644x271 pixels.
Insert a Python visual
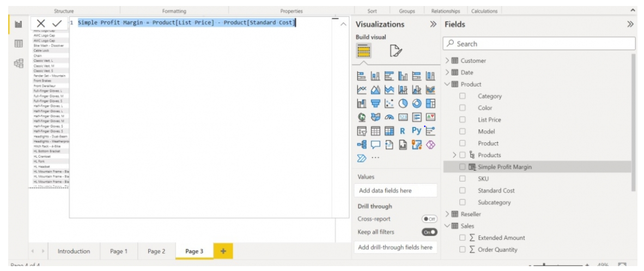(416, 131)
